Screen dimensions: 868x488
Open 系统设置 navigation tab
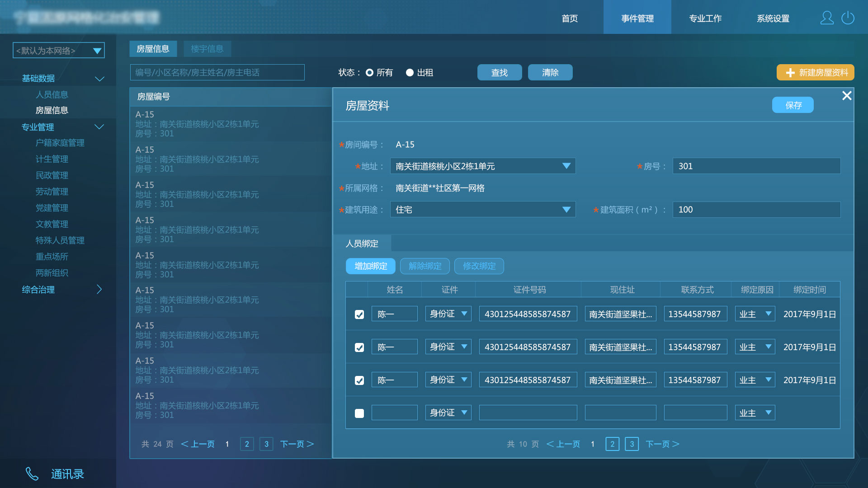(x=773, y=18)
